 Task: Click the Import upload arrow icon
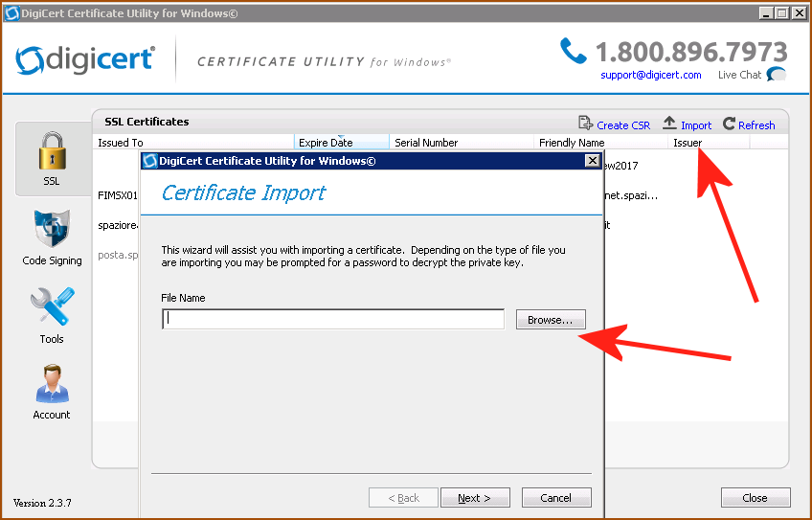(669, 124)
